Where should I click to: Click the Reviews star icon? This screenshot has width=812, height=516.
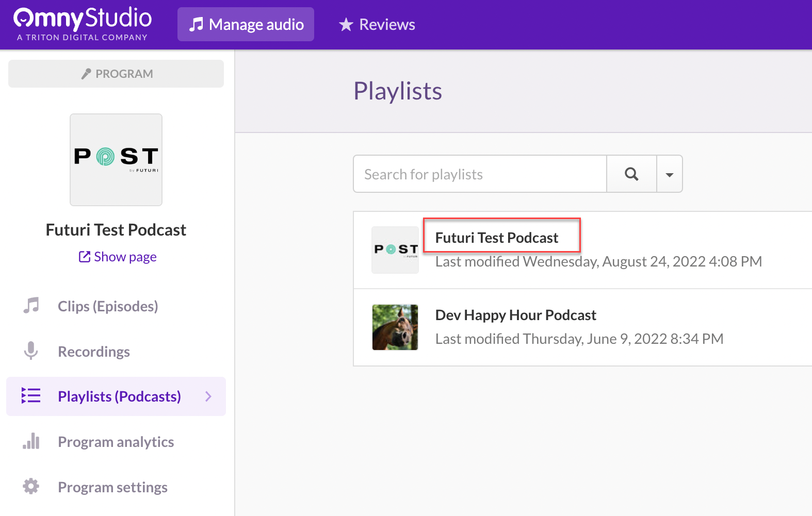346,25
